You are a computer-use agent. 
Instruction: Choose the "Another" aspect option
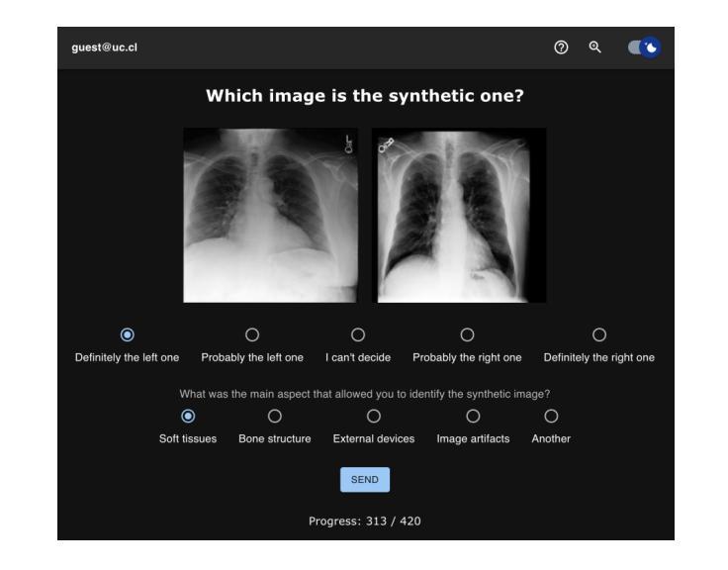click(x=551, y=417)
